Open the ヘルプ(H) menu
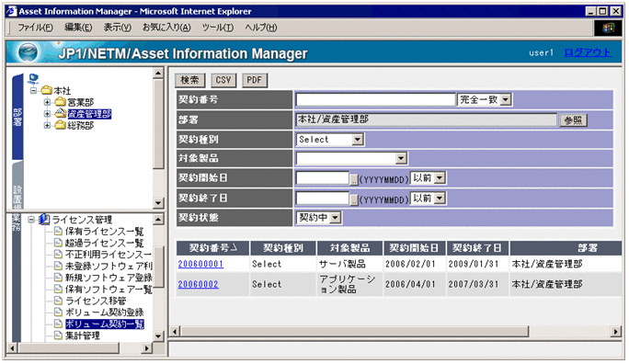 point(261,28)
